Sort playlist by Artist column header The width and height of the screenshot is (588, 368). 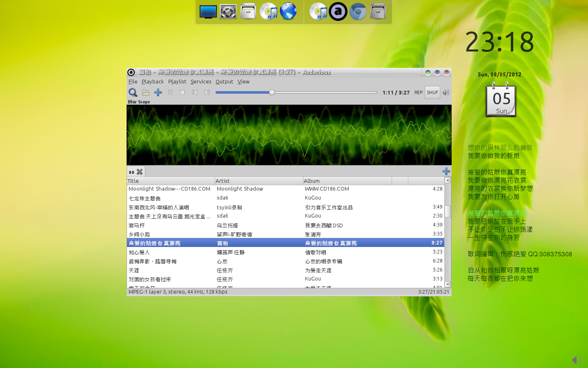[259, 181]
